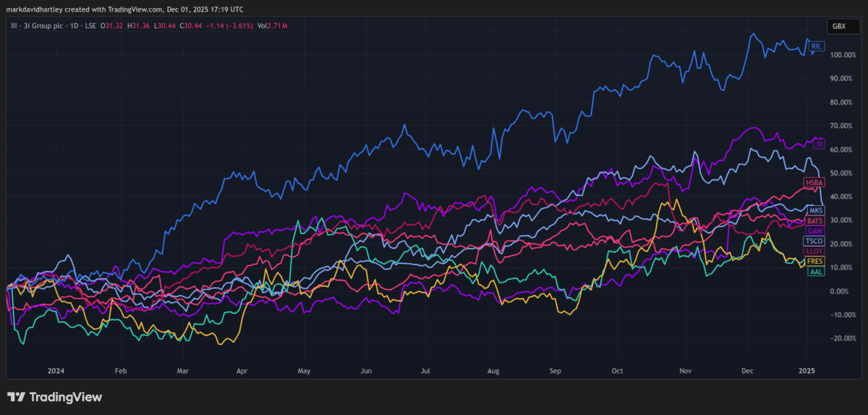Click the 100.00% level on price scale
868x415 pixels.
click(845, 55)
